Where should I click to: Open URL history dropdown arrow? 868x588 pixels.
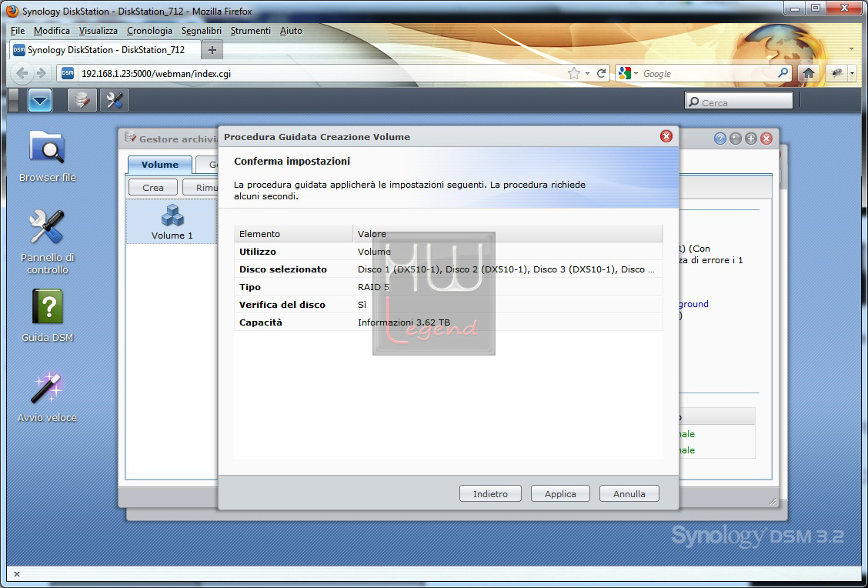tap(587, 74)
